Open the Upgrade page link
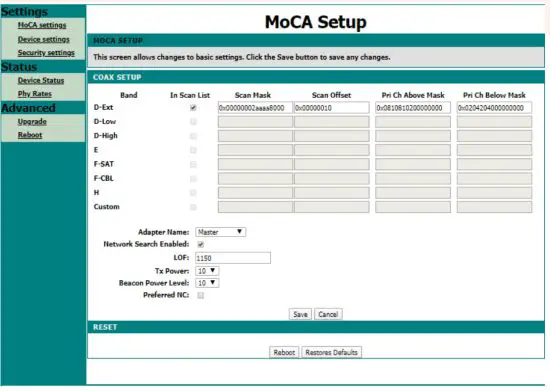 tap(32, 122)
